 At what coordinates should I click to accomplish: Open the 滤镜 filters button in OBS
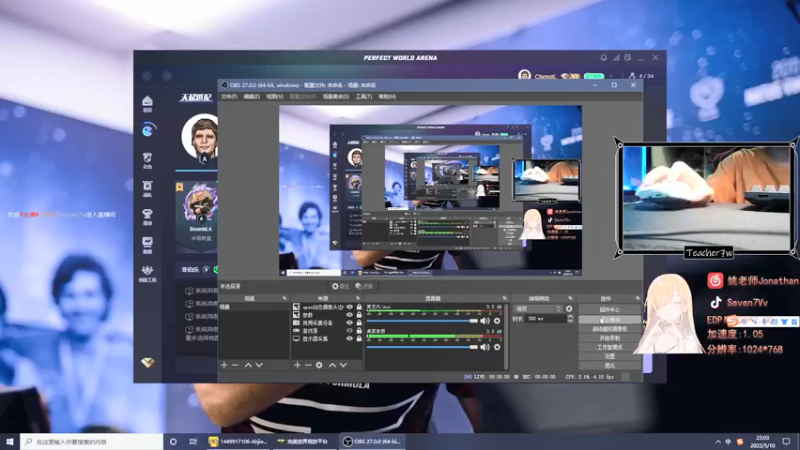[364, 286]
